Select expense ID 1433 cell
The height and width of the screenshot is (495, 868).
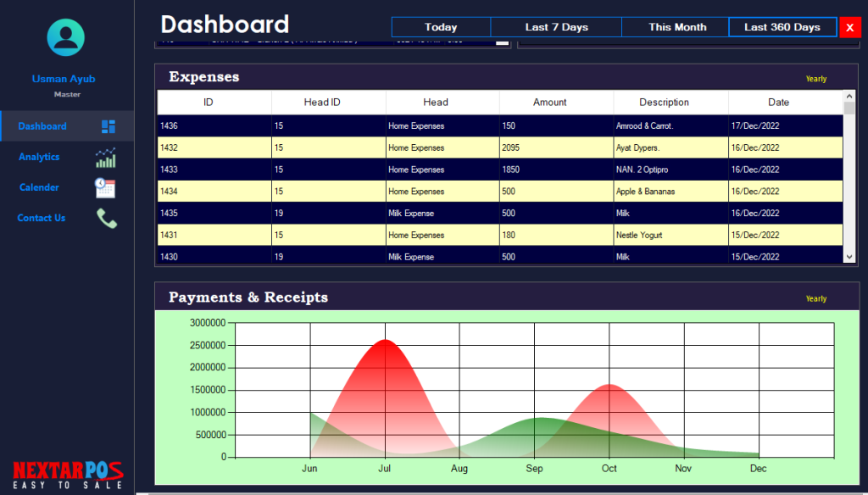pos(214,170)
